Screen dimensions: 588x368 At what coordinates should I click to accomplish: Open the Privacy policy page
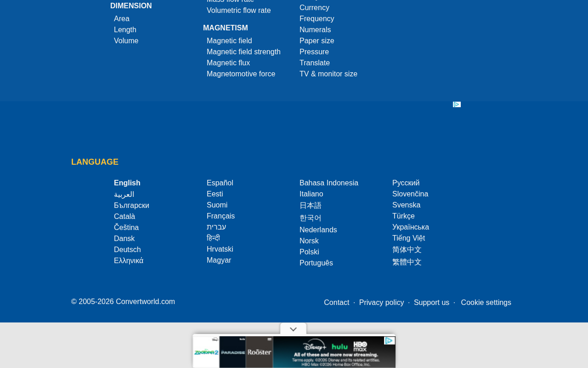(381, 303)
